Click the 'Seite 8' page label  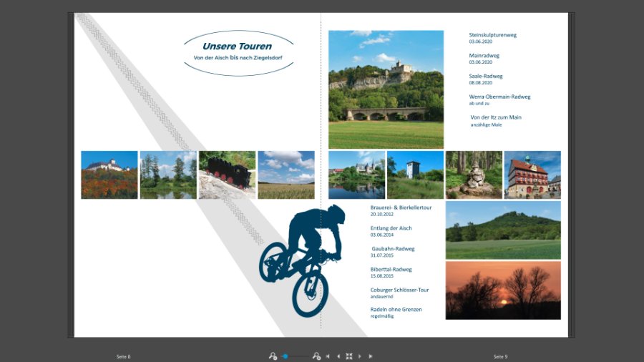coord(124,356)
